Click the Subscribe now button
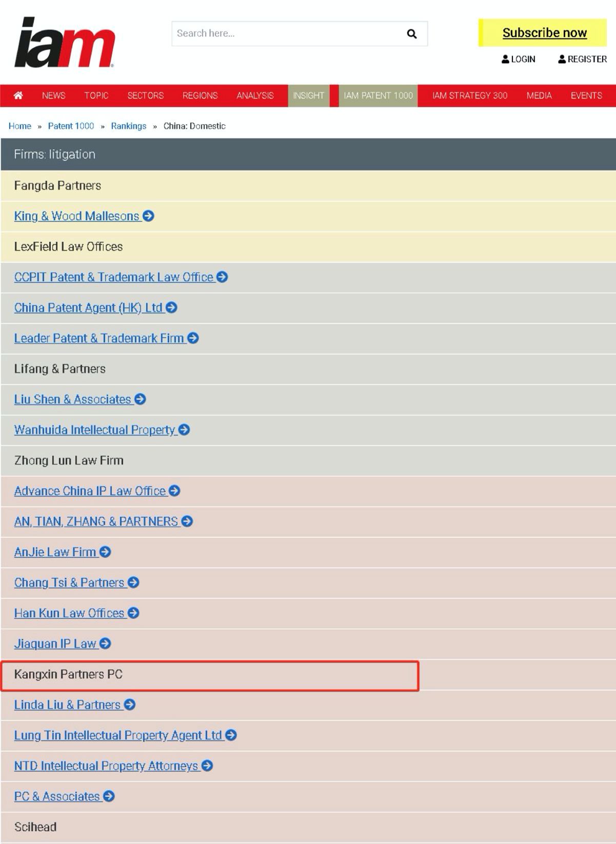The width and height of the screenshot is (616, 844). 543,33
